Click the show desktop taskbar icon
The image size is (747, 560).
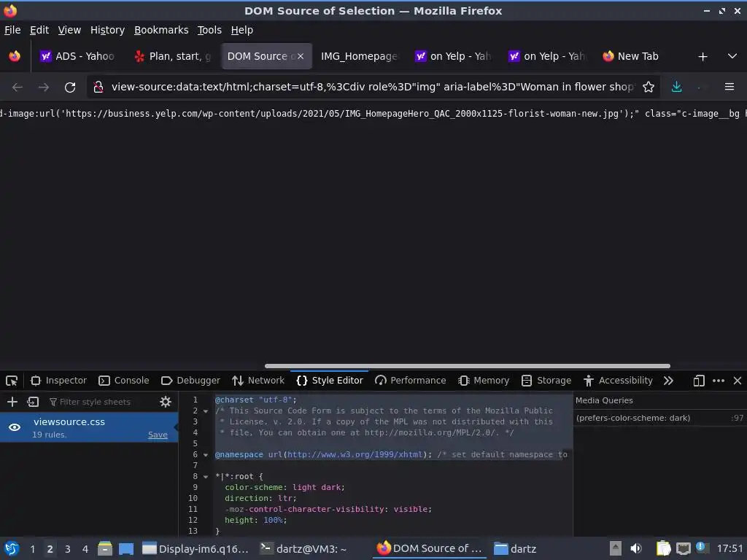(x=126, y=549)
